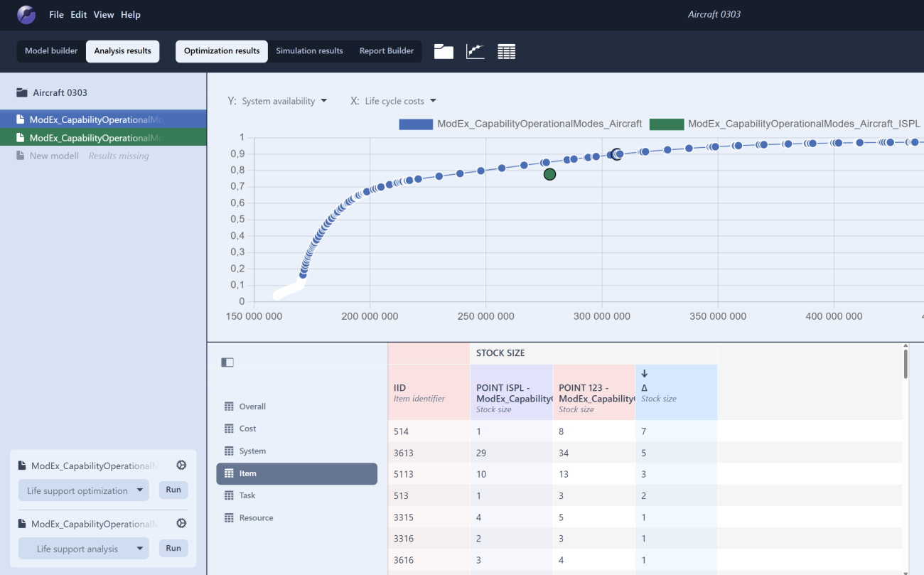
Task: Open the View menu
Action: 104,14
